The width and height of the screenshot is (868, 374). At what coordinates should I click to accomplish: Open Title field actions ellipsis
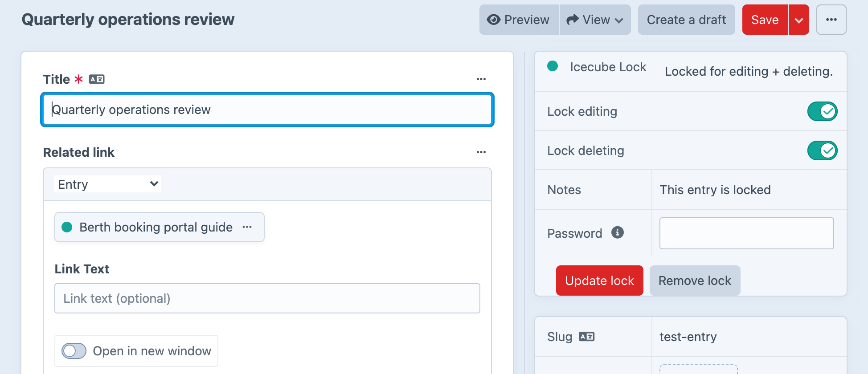[481, 79]
